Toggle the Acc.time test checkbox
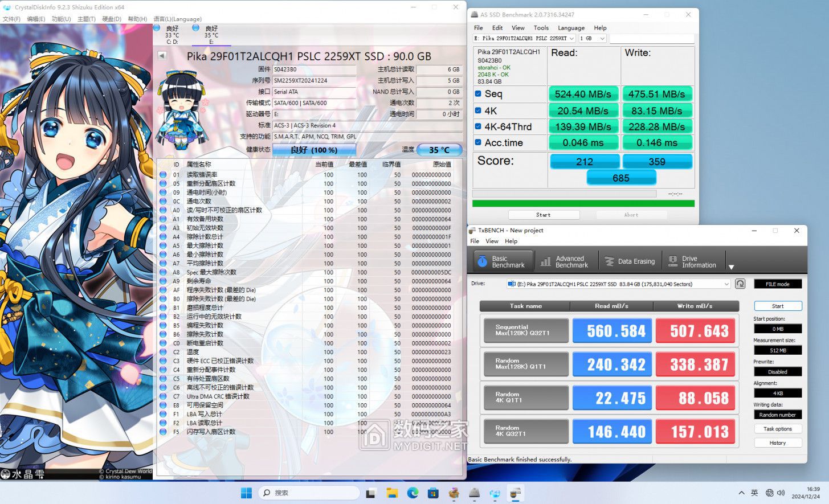This screenshot has width=829, height=504. [x=478, y=142]
